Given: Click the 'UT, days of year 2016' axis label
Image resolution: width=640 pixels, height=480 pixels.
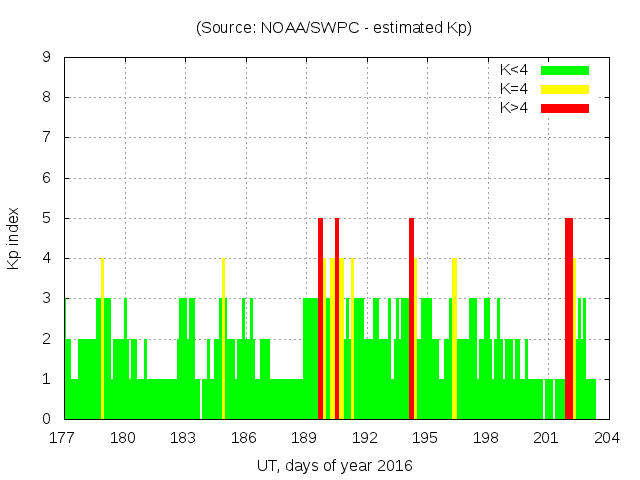Looking at the screenshot, I should 334,466.
